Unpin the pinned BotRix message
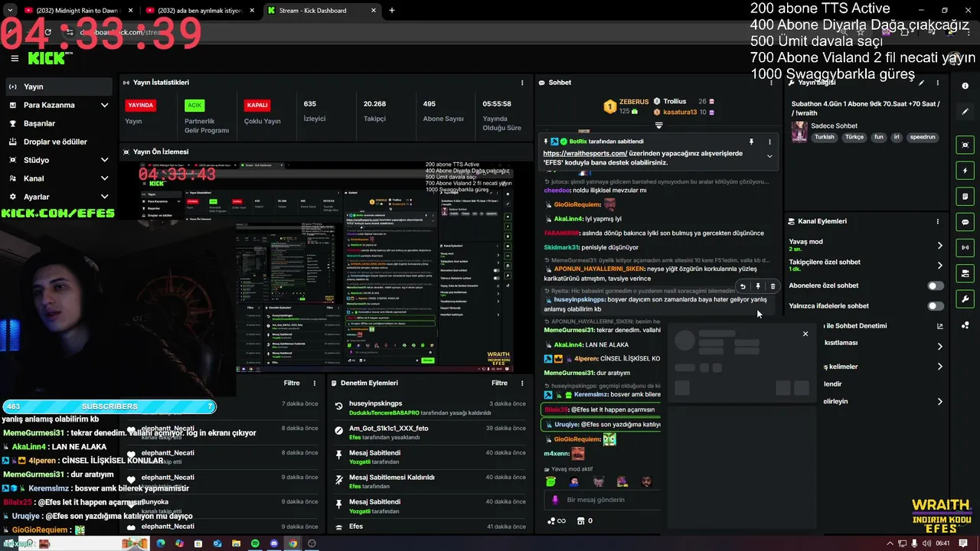This screenshot has width=980, height=551. pyautogui.click(x=751, y=142)
